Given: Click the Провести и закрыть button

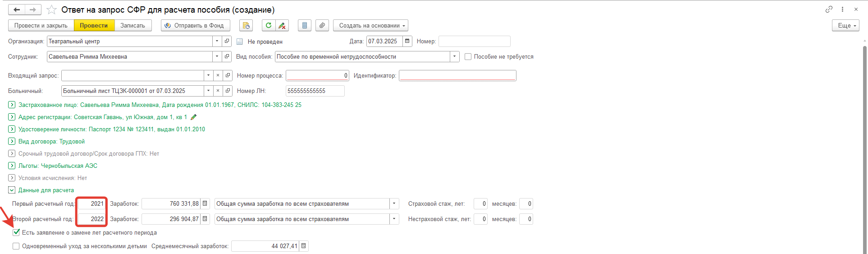Looking at the screenshot, I should click(x=41, y=25).
